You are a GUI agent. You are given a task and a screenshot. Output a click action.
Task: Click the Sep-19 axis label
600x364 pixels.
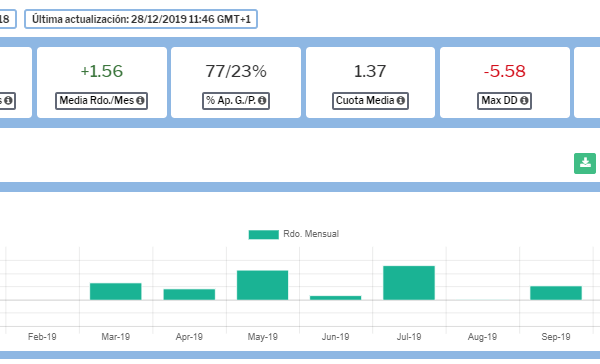point(556,337)
